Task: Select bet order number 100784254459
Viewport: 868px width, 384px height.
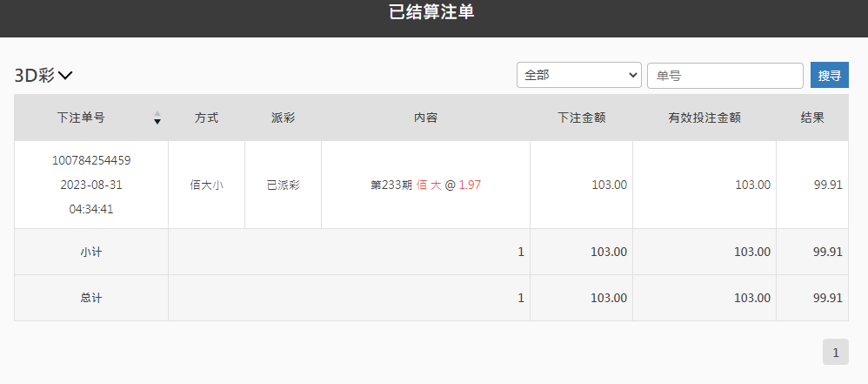Action: [91, 160]
